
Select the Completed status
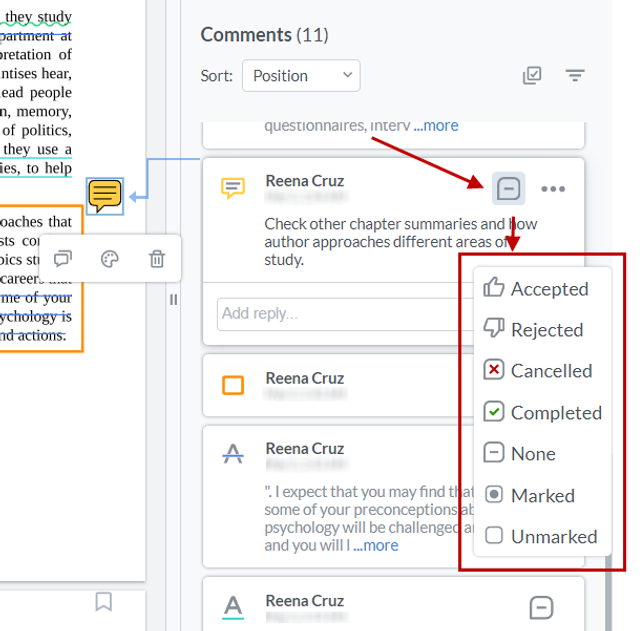542,412
